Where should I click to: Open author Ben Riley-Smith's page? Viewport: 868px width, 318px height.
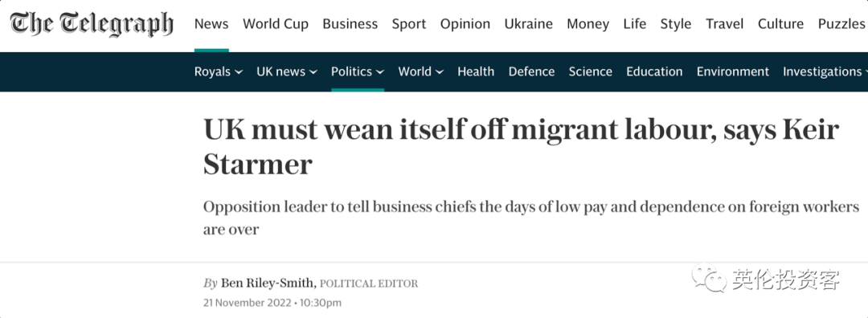(x=268, y=283)
